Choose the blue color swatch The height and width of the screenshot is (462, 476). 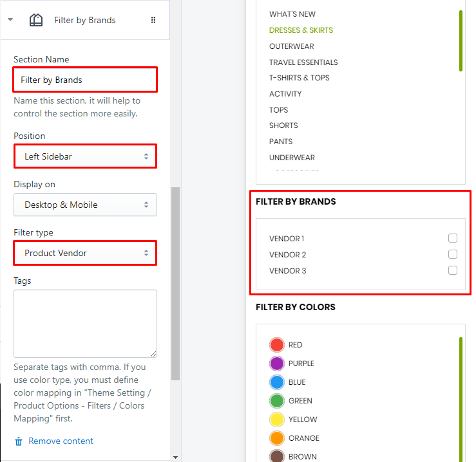(x=277, y=382)
